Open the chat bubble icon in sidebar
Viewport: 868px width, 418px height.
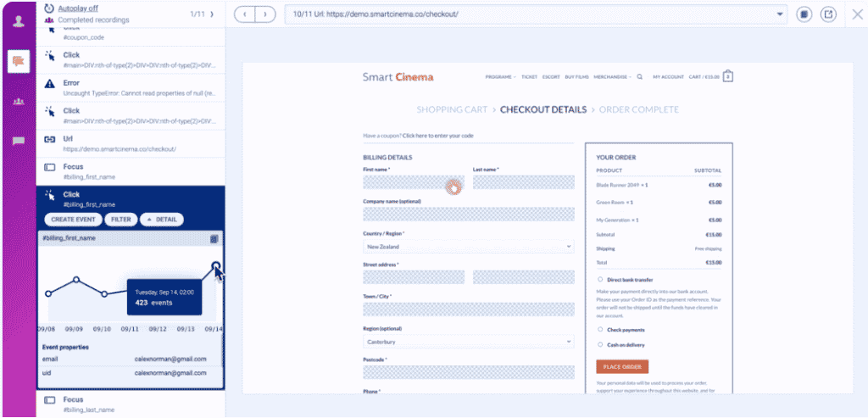click(19, 142)
